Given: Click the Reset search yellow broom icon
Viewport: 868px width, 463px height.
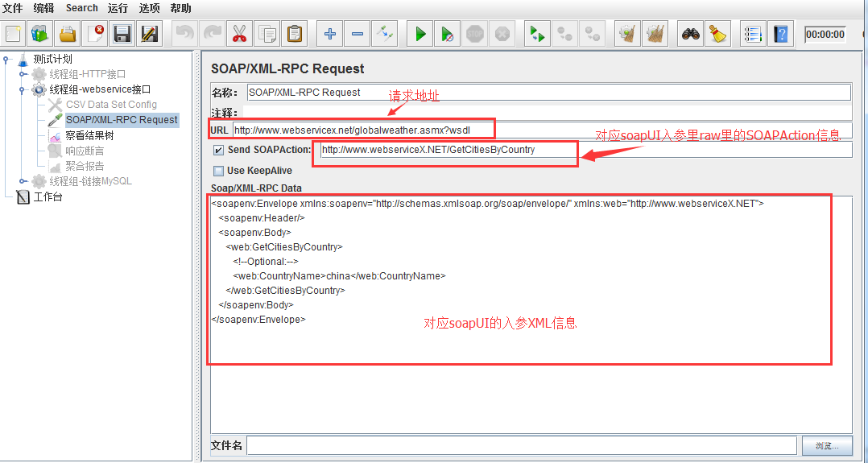Looking at the screenshot, I should pos(718,35).
